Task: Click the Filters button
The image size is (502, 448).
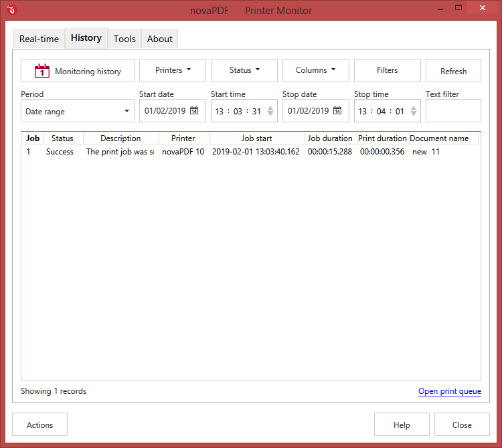Action: (388, 70)
